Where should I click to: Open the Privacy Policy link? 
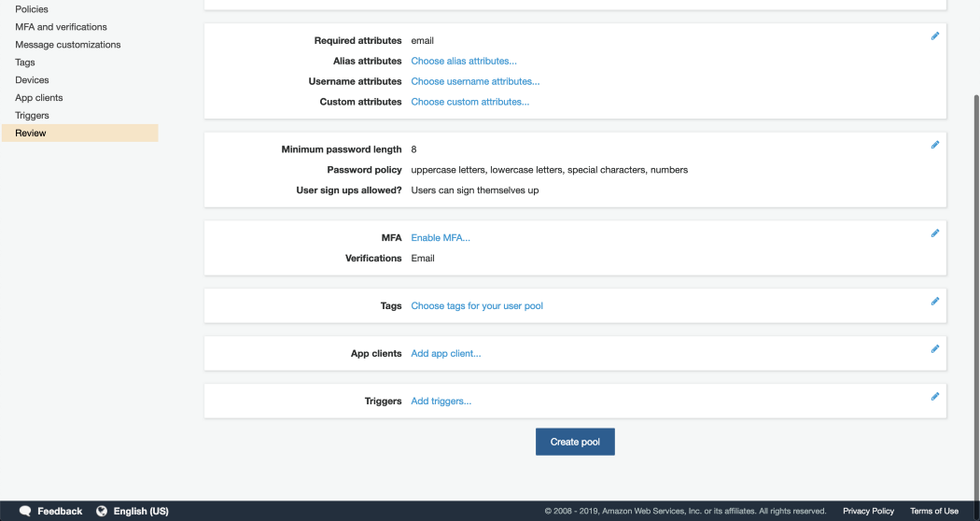click(x=868, y=511)
